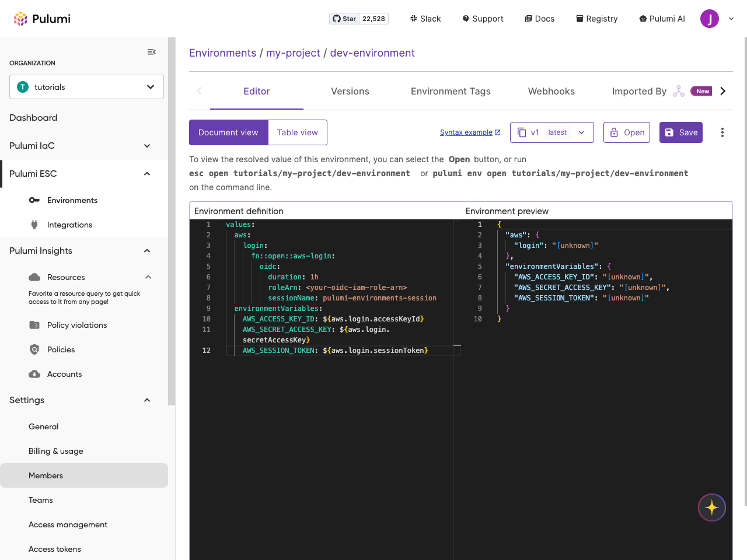Collapse the Pulumi ESC section
Viewport: 747px width, 560px height.
147,174
